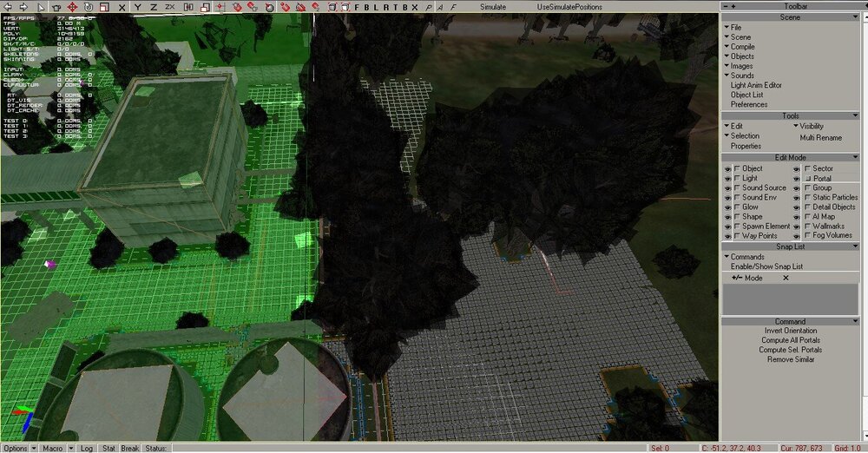
Task: Click the undo left-arrow icon
Action: (8, 7)
